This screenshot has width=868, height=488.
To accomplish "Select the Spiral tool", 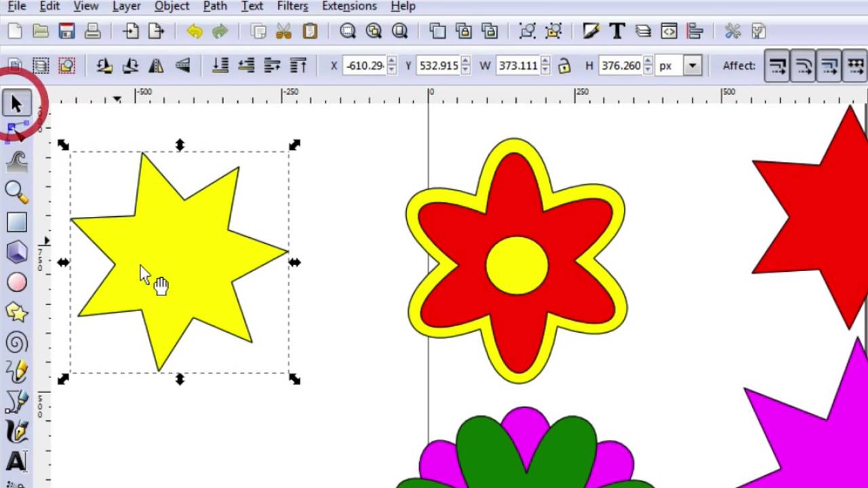I will (16, 342).
